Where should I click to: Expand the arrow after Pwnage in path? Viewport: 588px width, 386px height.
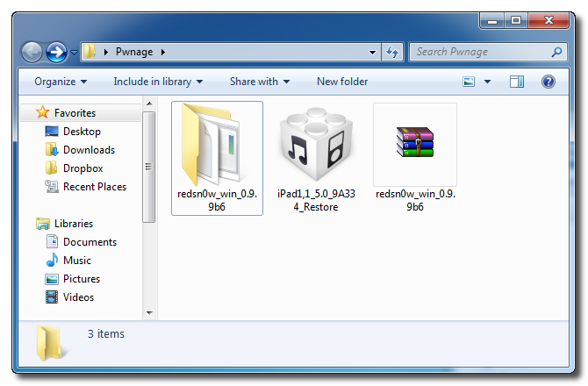click(x=162, y=52)
